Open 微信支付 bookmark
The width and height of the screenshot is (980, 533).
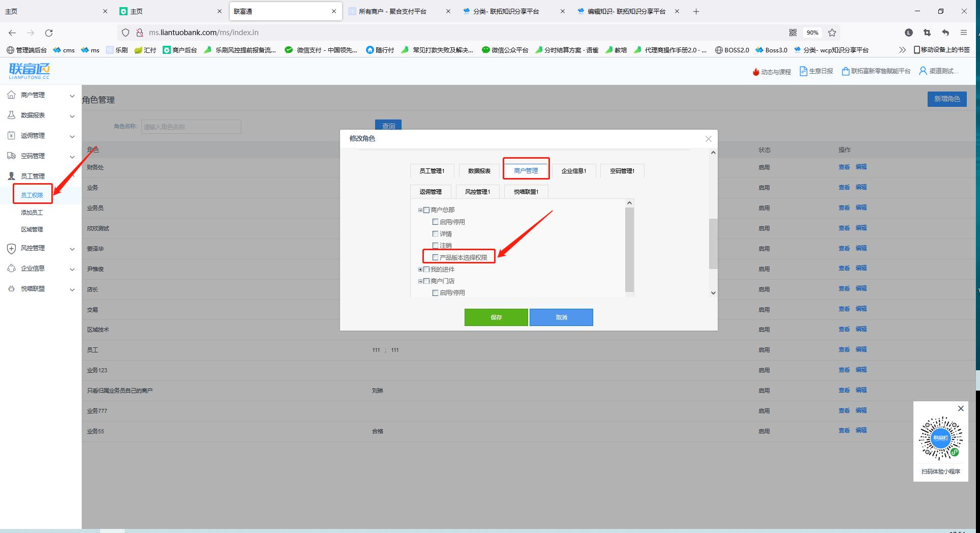pyautogui.click(x=321, y=50)
